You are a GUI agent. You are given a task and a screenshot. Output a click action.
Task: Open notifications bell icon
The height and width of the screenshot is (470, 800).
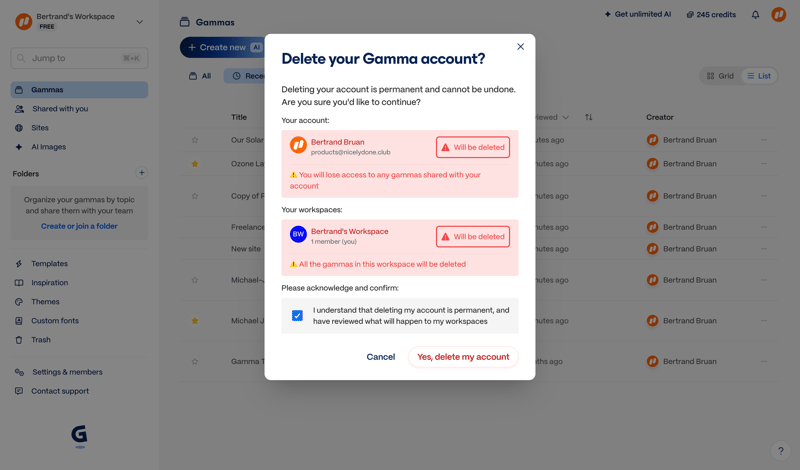pyautogui.click(x=756, y=15)
